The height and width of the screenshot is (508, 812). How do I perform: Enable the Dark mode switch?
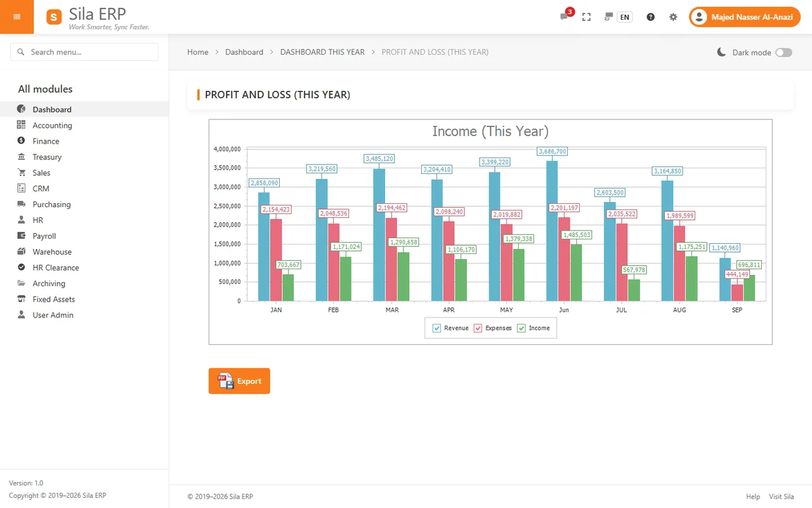click(x=784, y=53)
